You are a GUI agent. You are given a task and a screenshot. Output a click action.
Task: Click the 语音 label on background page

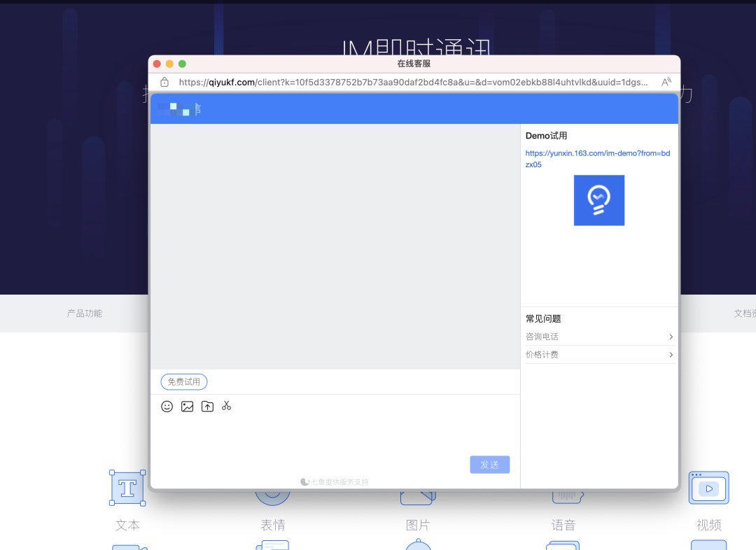[x=563, y=525]
